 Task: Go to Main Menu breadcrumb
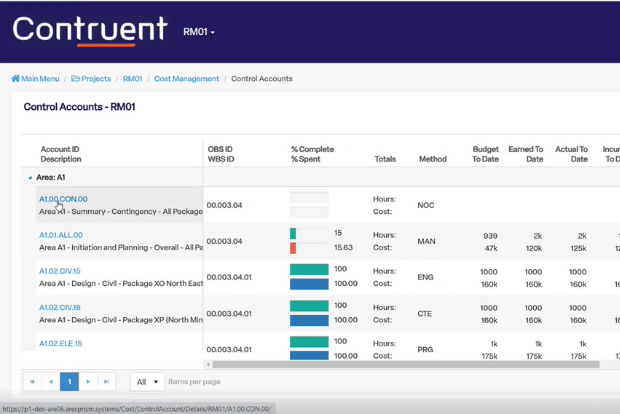pos(40,79)
